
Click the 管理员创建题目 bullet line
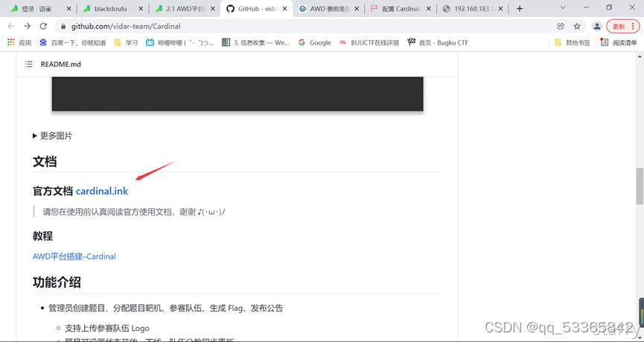click(x=166, y=308)
